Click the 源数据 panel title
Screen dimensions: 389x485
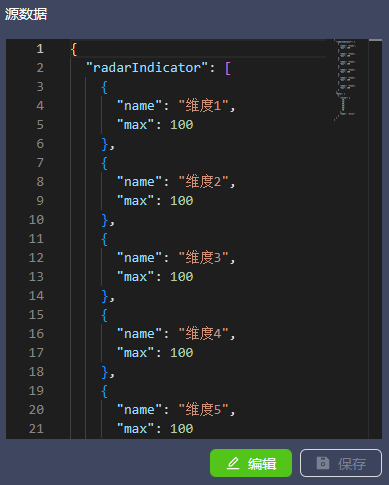click(x=26, y=14)
